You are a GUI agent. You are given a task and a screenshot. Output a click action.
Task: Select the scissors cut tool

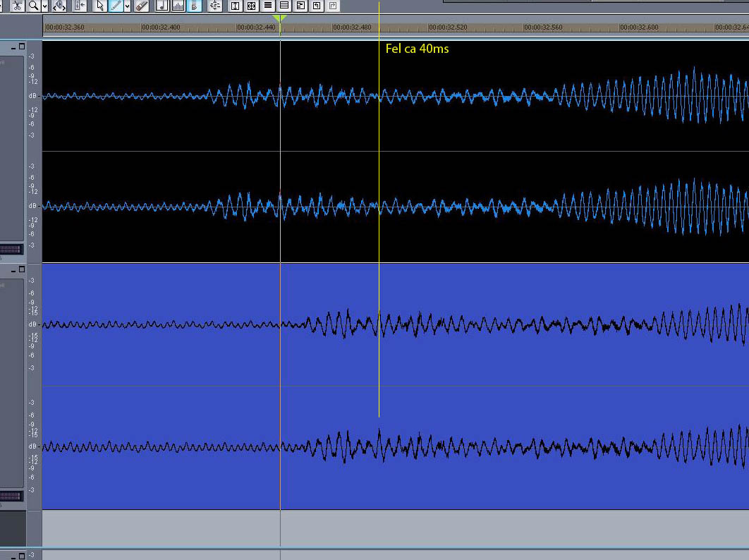pos(18,6)
